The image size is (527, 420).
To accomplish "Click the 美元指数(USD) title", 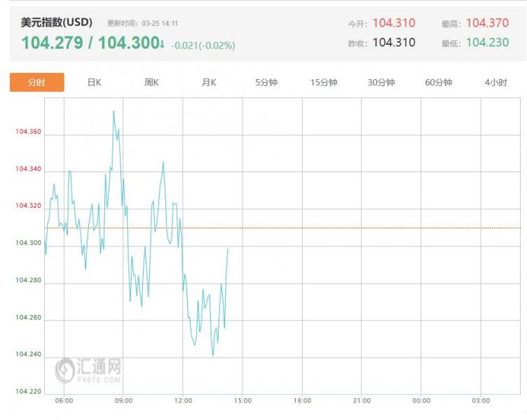I will pos(57,22).
